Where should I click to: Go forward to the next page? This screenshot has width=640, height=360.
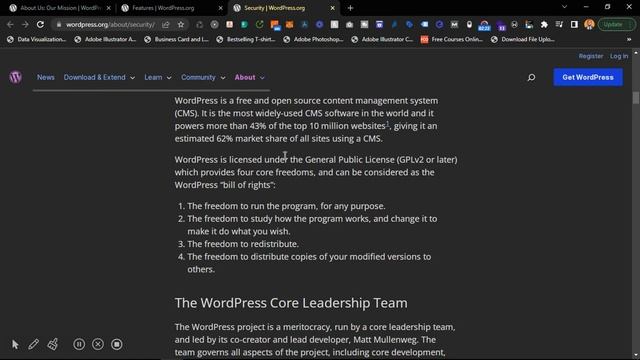point(25,24)
